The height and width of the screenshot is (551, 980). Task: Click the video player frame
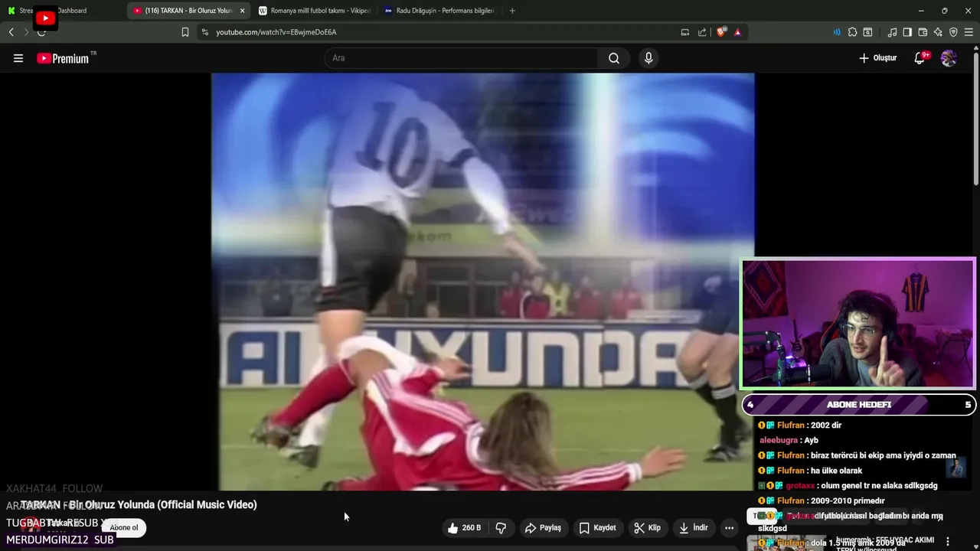click(482, 282)
